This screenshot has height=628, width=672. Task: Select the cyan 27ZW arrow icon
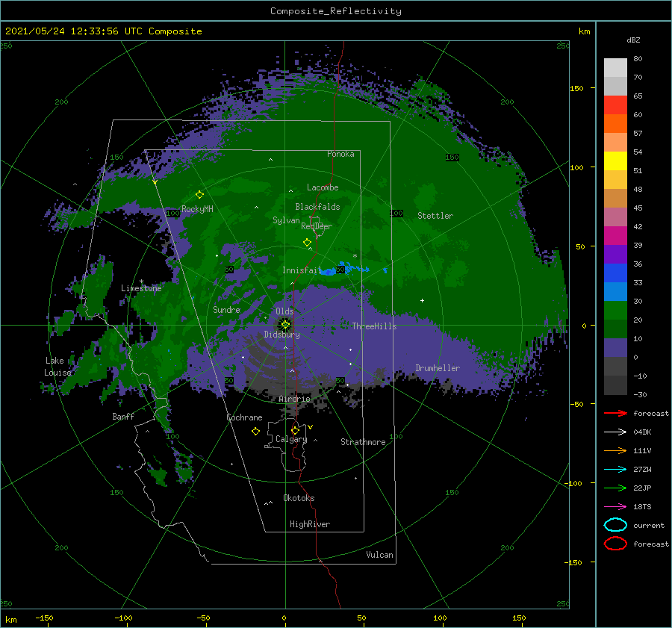[615, 470]
